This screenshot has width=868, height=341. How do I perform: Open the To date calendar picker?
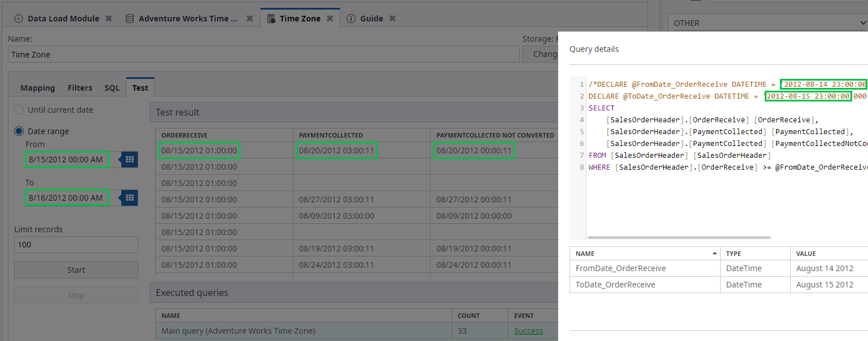tap(130, 198)
